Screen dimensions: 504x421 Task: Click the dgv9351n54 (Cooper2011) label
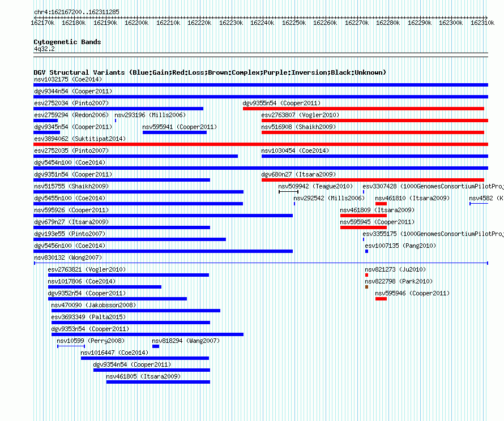tap(73, 174)
